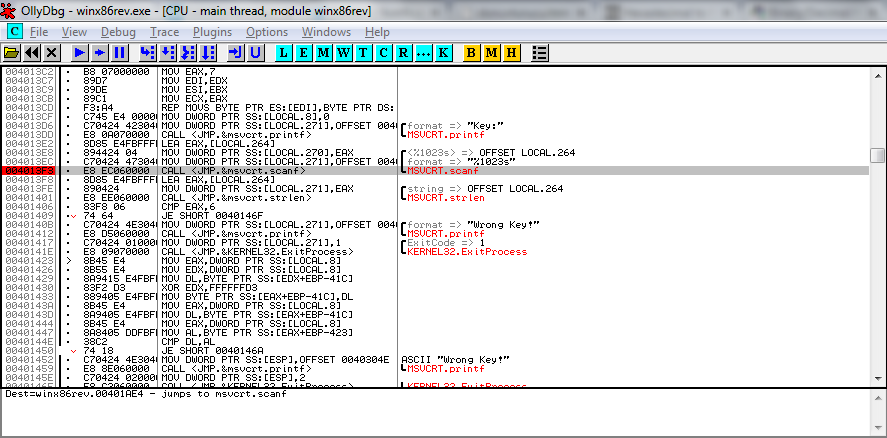
Task: Click the Trace into icon
Action: (188, 53)
